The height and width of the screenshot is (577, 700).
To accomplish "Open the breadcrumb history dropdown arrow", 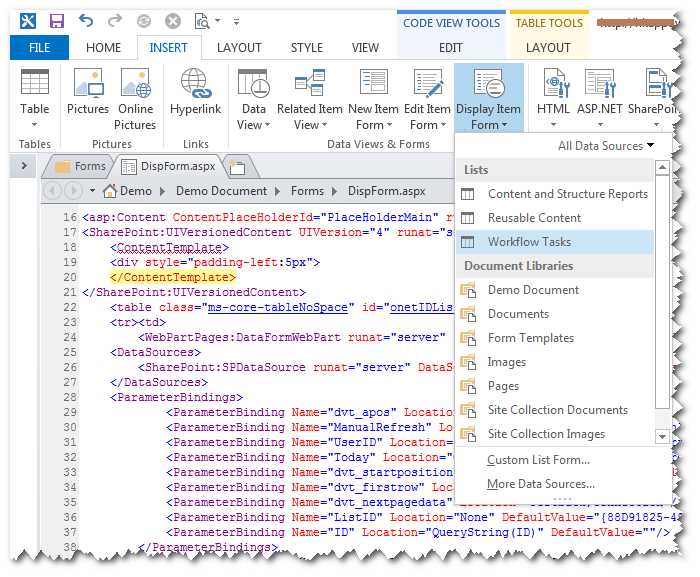I will [x=92, y=191].
